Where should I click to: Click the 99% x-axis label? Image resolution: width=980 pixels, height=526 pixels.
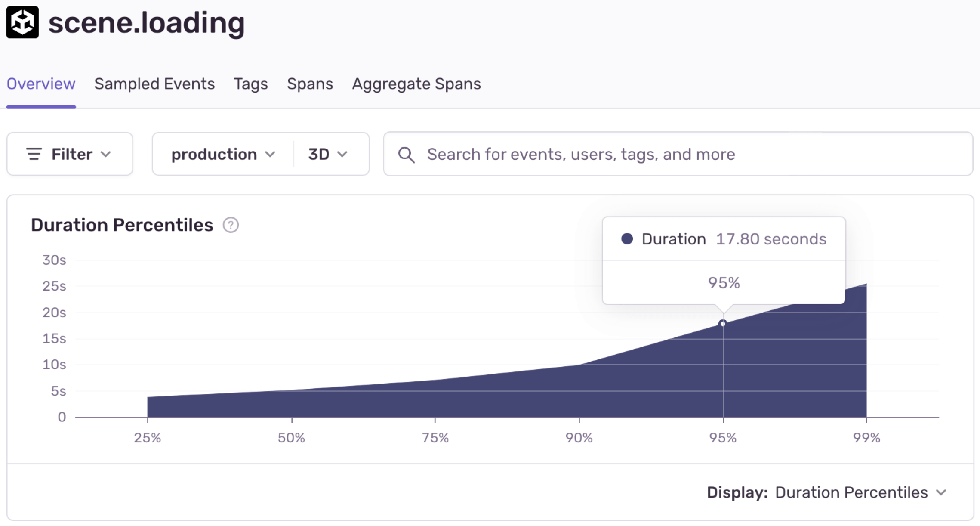coord(866,438)
